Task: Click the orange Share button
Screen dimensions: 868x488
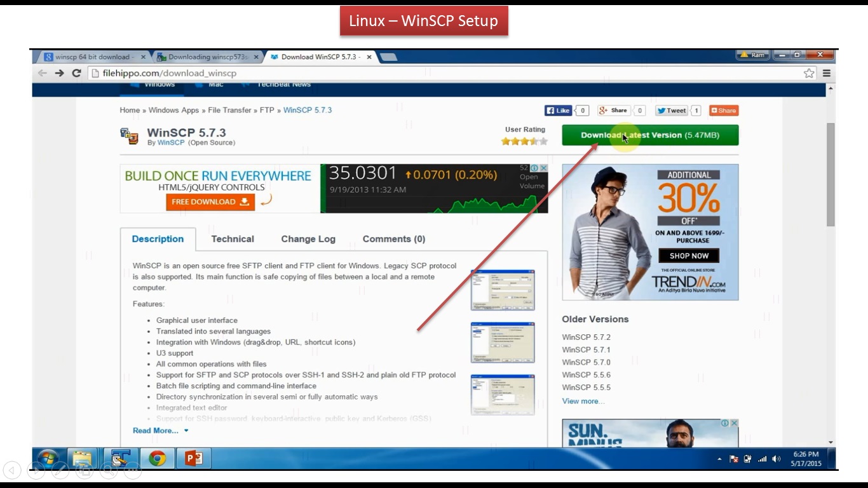Action: pos(724,111)
